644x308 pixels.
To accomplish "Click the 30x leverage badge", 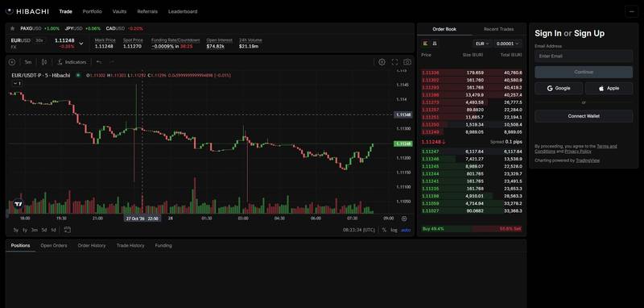I will [39, 40].
